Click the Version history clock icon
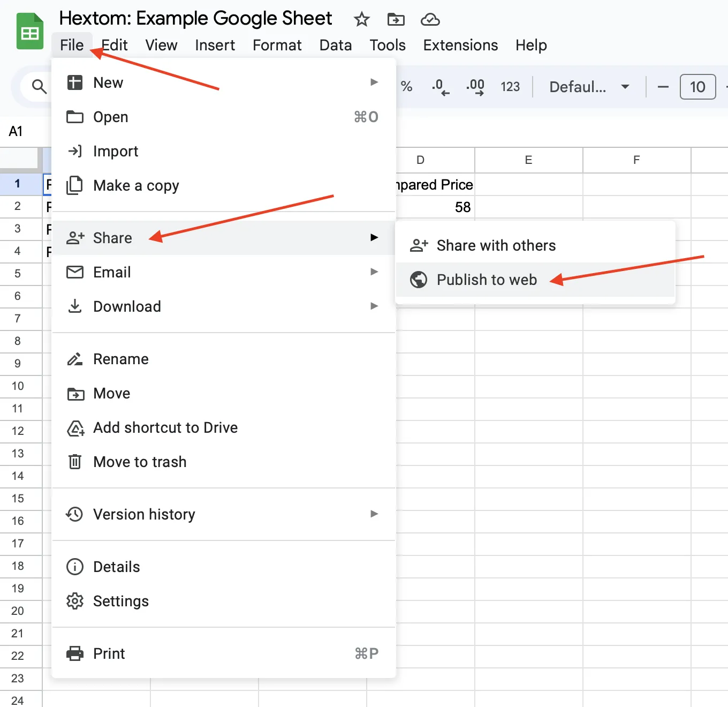The image size is (728, 707). click(x=75, y=514)
